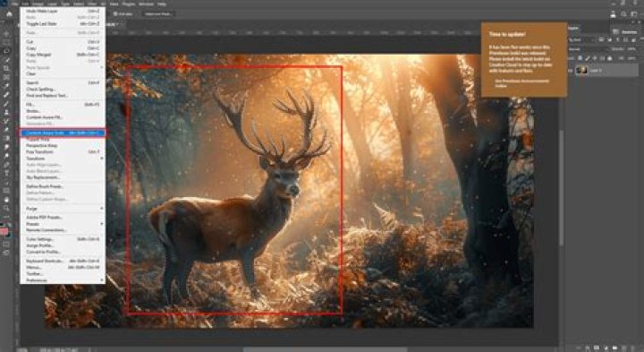
Task: Select the Crop tool
Action: click(6, 68)
